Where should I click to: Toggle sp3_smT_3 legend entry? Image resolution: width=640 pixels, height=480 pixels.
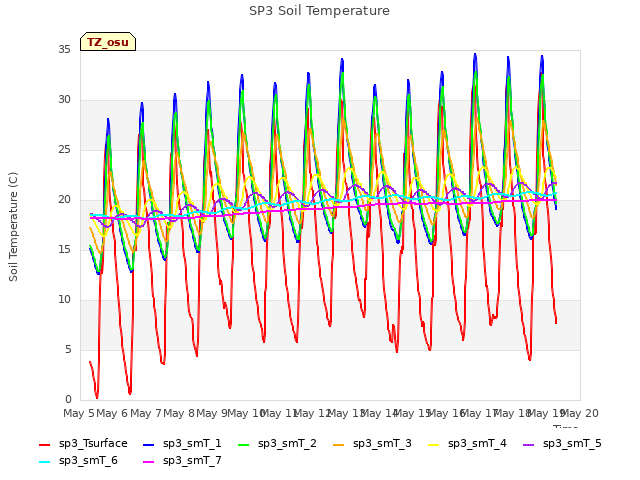click(x=372, y=443)
